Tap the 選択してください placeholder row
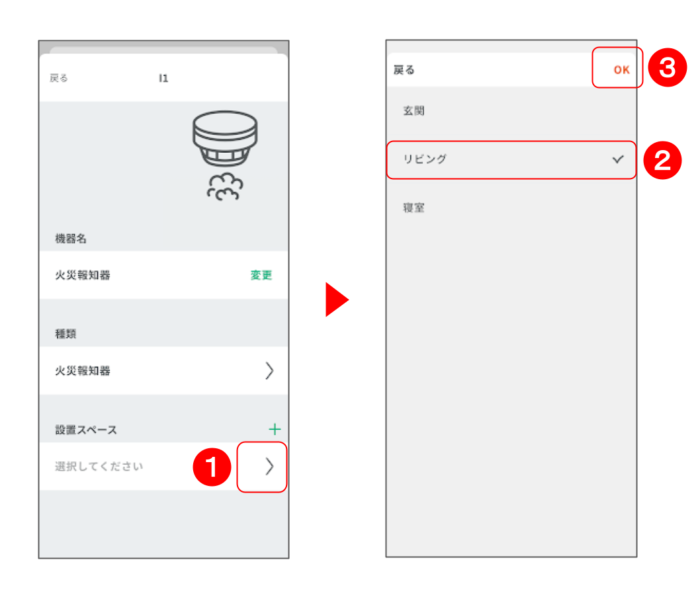Image resolution: width=700 pixels, height=599 pixels. pos(163,467)
